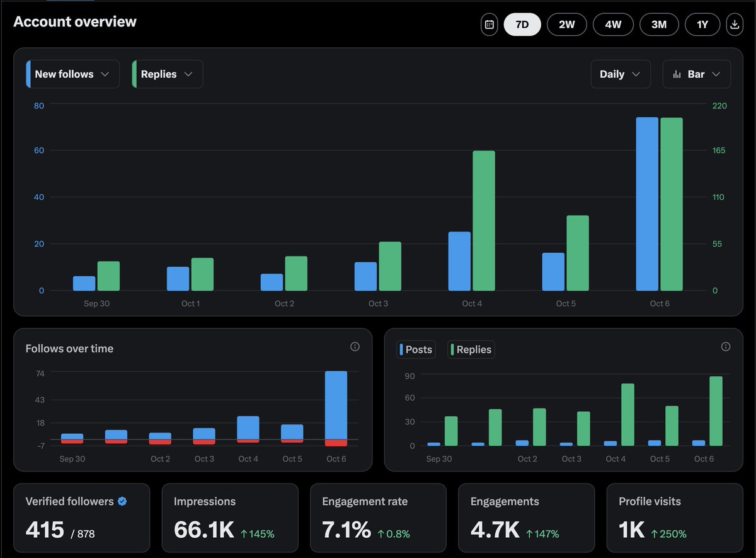Click the Oct 4 blue New follows bar

459,261
